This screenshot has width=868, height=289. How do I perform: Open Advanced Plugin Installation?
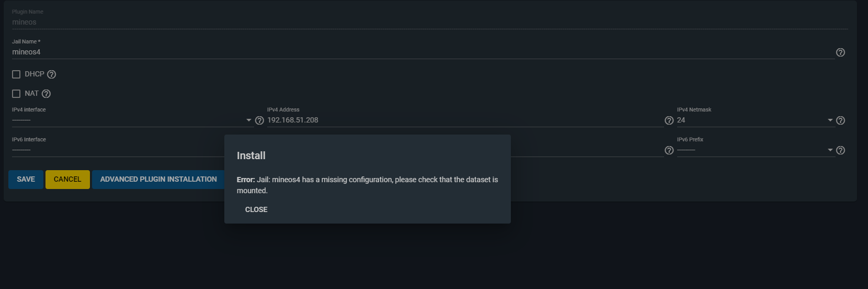click(158, 180)
